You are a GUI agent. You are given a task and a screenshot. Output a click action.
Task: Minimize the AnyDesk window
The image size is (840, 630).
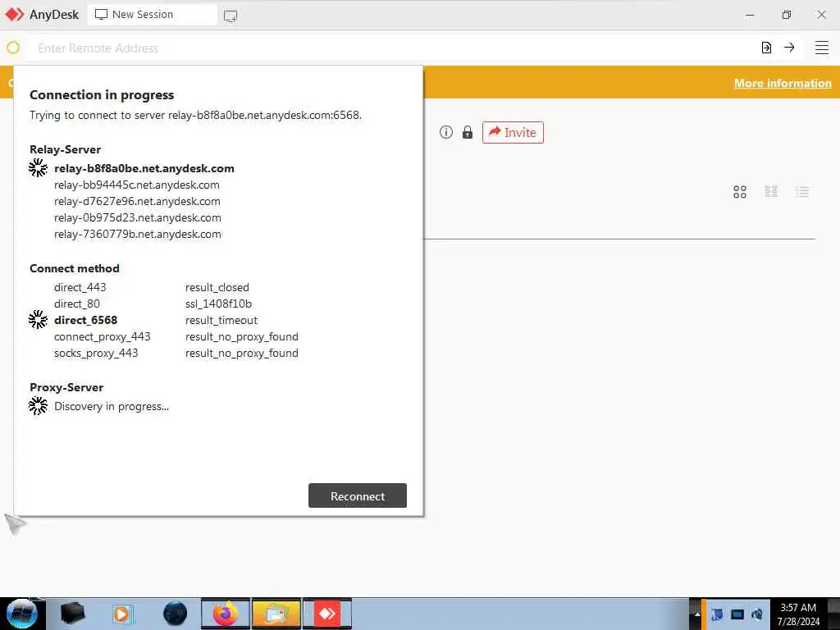point(750,15)
